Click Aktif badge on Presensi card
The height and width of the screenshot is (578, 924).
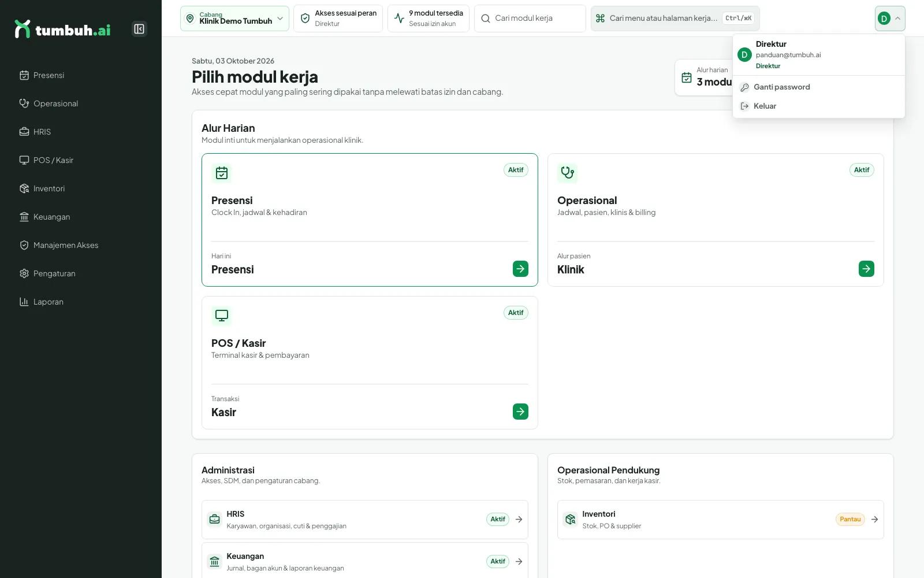[x=516, y=170]
